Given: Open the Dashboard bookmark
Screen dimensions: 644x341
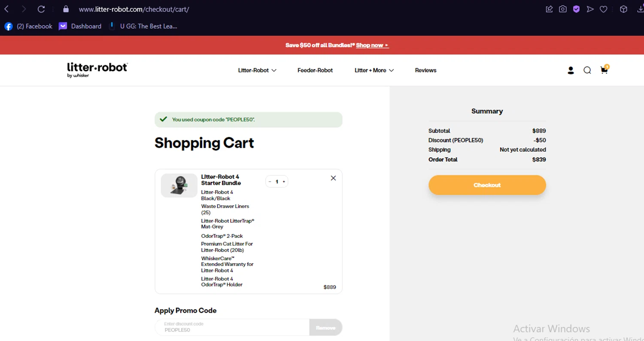Looking at the screenshot, I should point(80,26).
